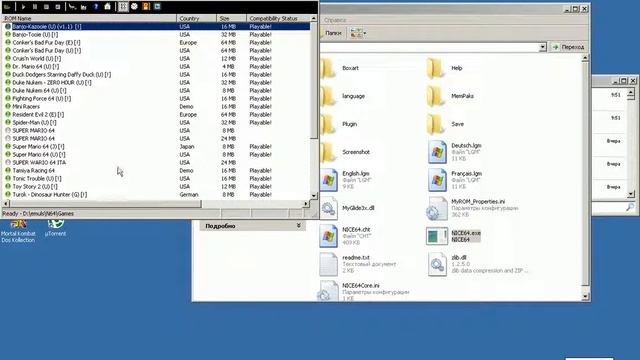Sort by Compatibility Status column header

point(278,18)
